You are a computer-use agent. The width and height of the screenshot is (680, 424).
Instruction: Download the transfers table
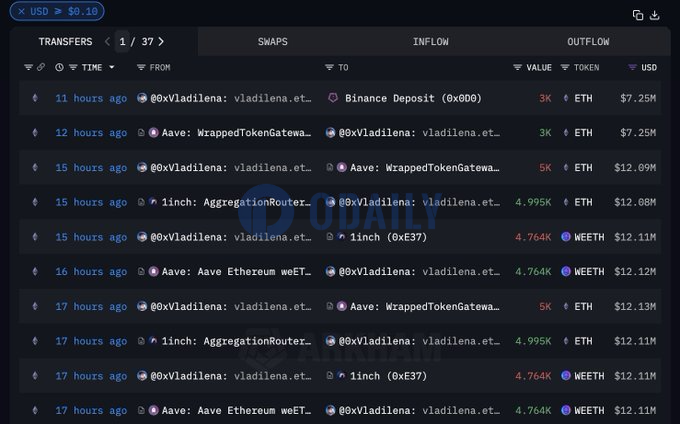655,15
